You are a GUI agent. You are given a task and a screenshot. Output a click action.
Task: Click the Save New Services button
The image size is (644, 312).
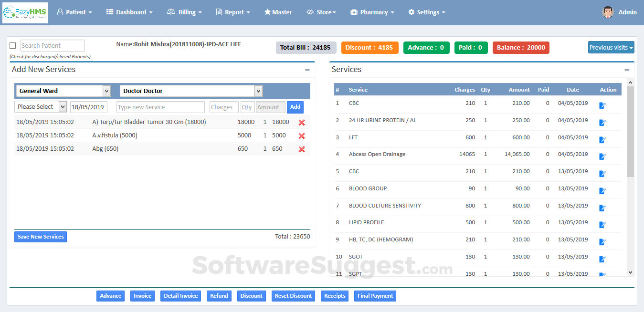click(41, 237)
